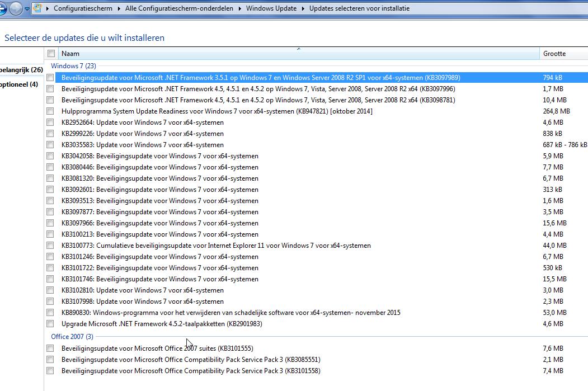This screenshot has width=588, height=391.
Task: Go to Alle Configuratiescherm-onderdelen breadcrumb
Action: click(x=179, y=8)
